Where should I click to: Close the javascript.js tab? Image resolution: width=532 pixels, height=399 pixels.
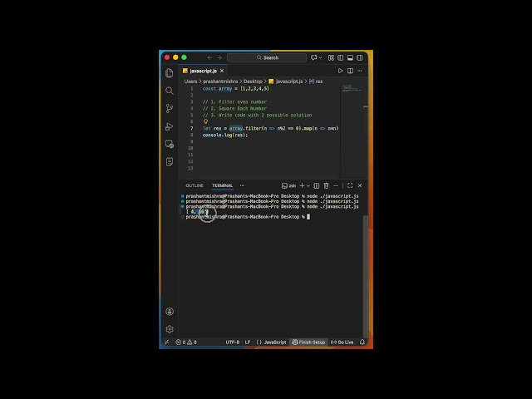(x=222, y=71)
